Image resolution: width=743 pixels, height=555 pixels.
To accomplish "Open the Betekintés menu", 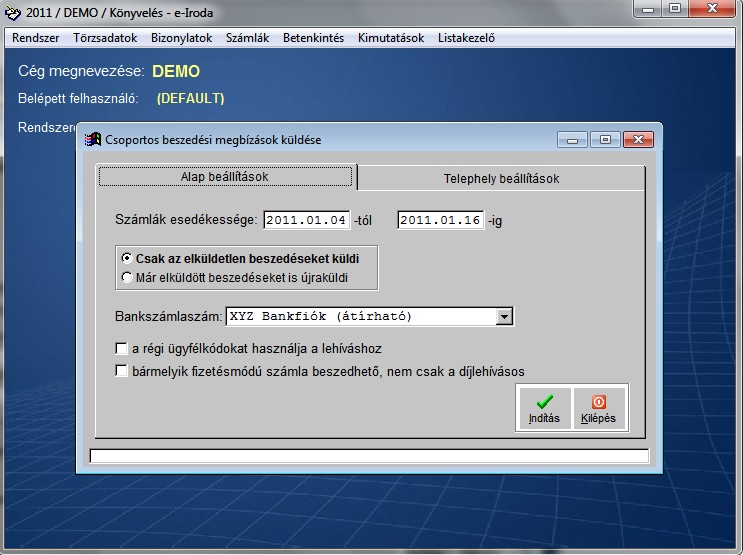I will 313,38.
